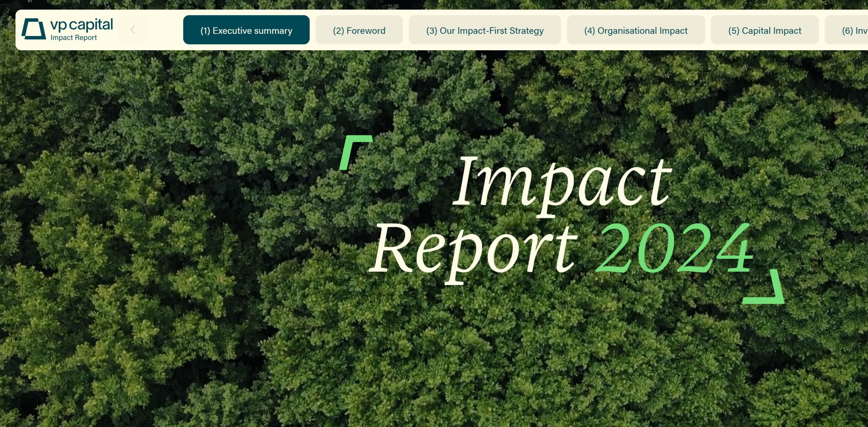The height and width of the screenshot is (427, 868).
Task: Click the "vp capital" wordmark text
Action: point(81,24)
